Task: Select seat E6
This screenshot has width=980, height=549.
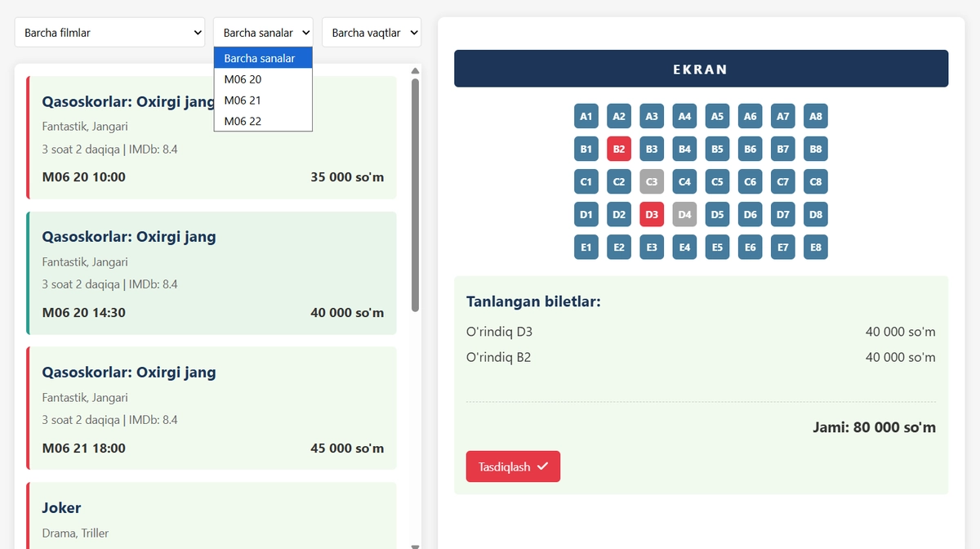Action: pyautogui.click(x=751, y=248)
